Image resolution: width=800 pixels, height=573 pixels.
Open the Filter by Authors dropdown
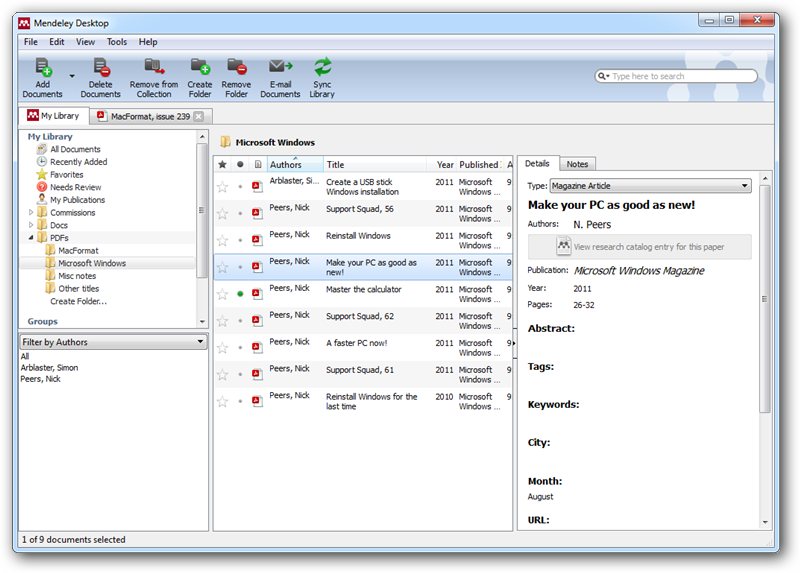[113, 342]
